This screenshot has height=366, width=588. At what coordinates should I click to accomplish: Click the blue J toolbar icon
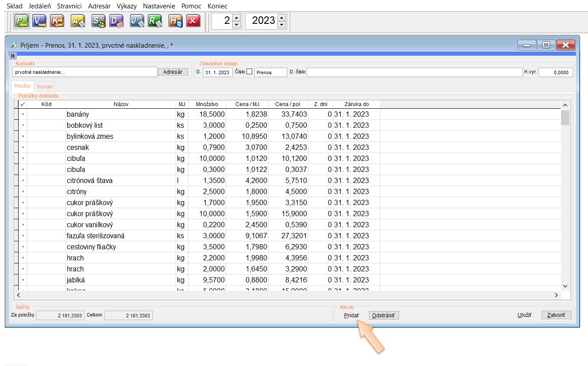[x=137, y=21]
